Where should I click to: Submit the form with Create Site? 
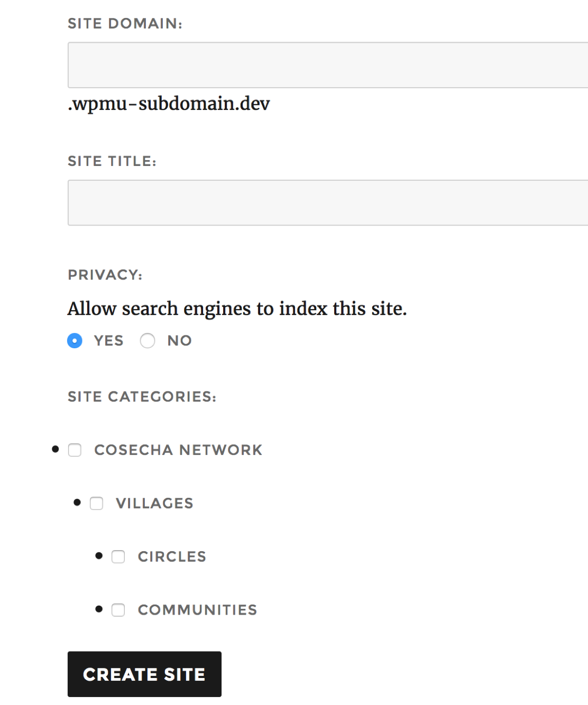click(x=144, y=674)
